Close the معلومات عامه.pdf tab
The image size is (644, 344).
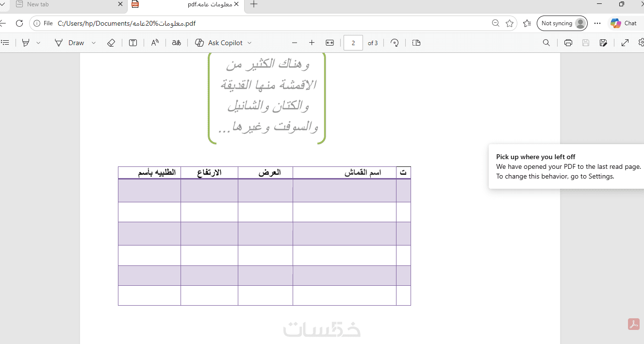pyautogui.click(x=236, y=4)
